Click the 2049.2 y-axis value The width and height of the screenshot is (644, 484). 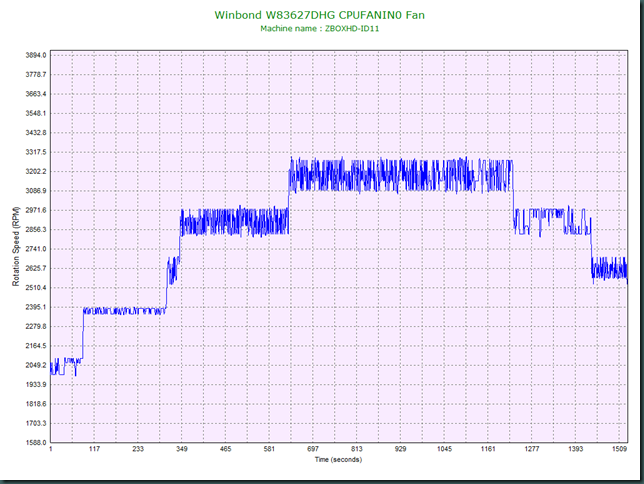tap(36, 365)
